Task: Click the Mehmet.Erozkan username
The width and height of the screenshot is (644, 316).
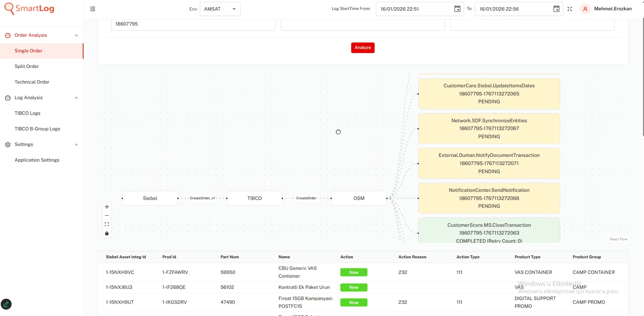Action: point(613,9)
